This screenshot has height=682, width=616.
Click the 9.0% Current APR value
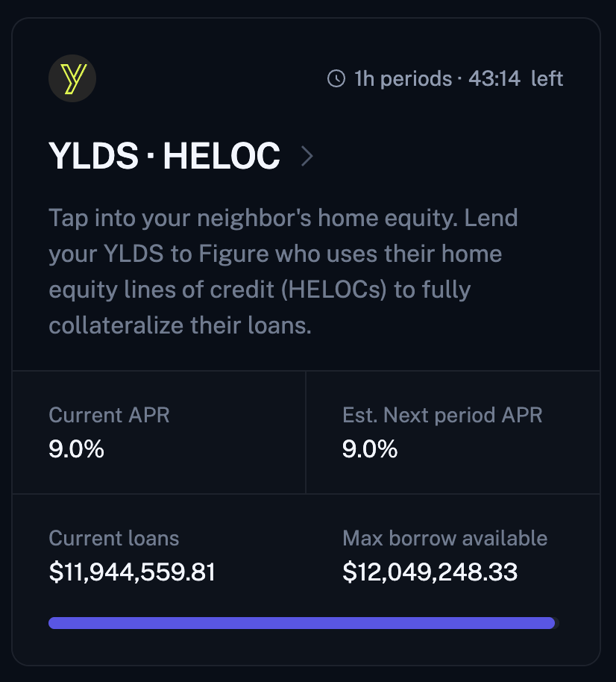click(77, 449)
